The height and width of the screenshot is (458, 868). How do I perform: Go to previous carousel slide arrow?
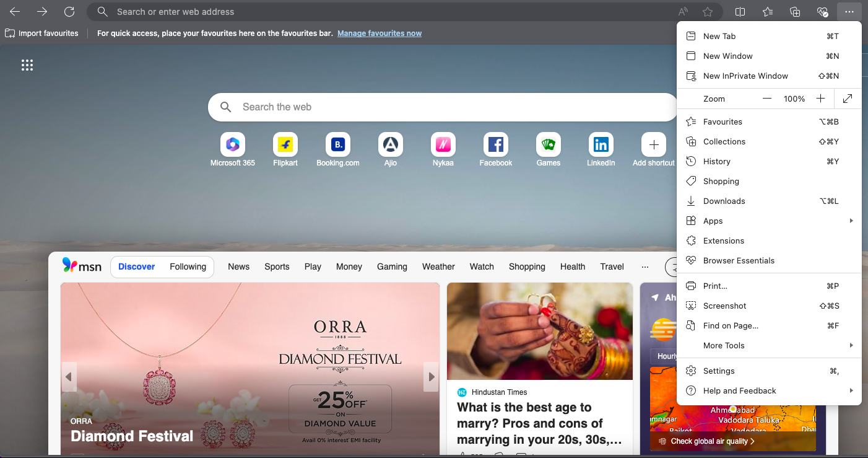[x=69, y=377]
